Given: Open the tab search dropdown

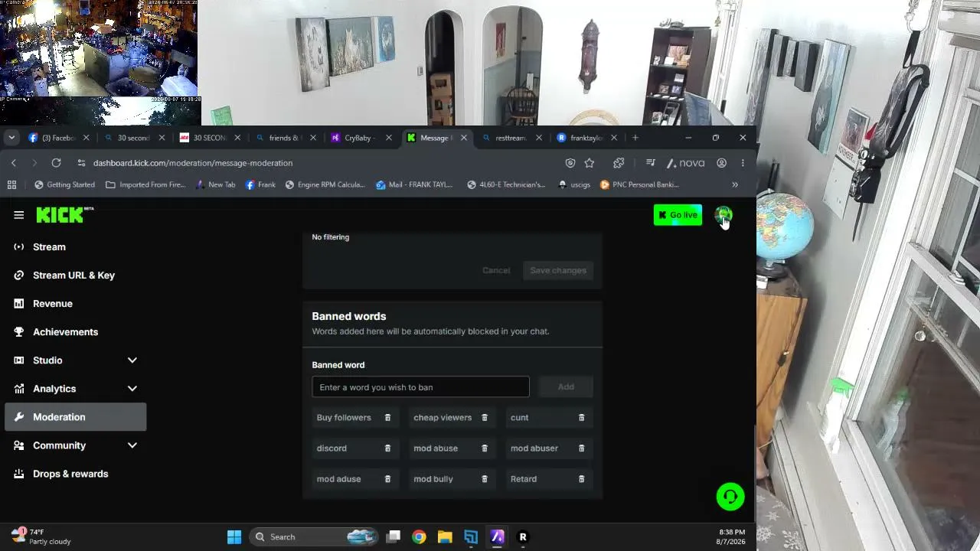Looking at the screenshot, I should click(11, 138).
